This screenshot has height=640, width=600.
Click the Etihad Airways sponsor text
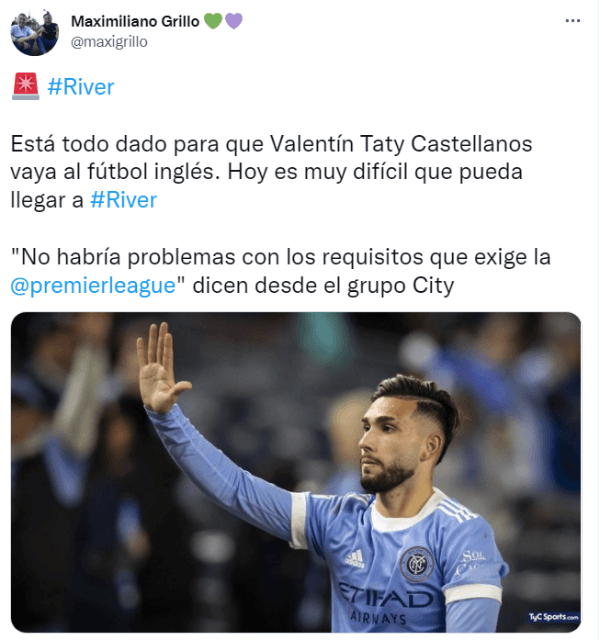[384, 602]
